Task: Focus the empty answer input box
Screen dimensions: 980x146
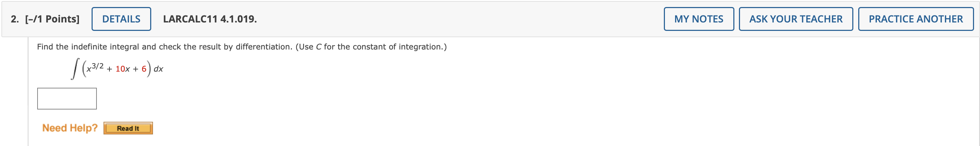Action: pyautogui.click(x=67, y=99)
